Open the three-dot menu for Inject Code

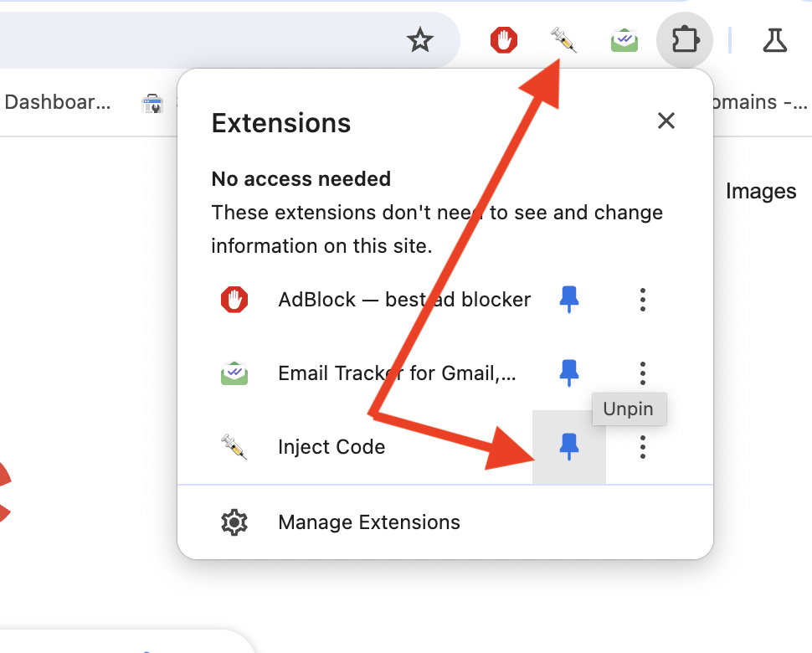pyautogui.click(x=643, y=447)
